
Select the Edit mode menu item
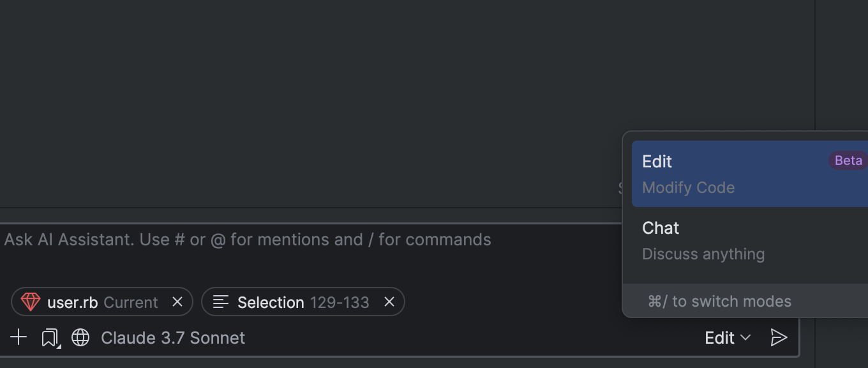(x=657, y=162)
